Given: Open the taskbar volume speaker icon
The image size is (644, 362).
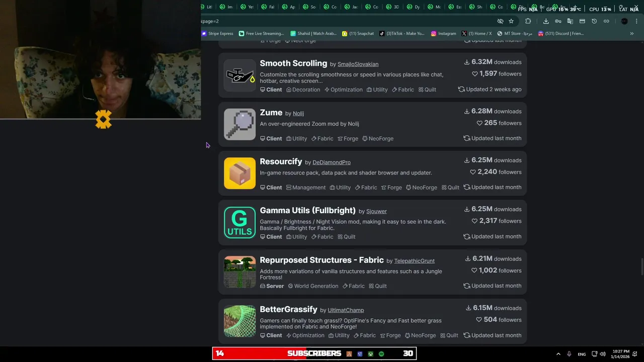Looking at the screenshot, I should (604, 354).
